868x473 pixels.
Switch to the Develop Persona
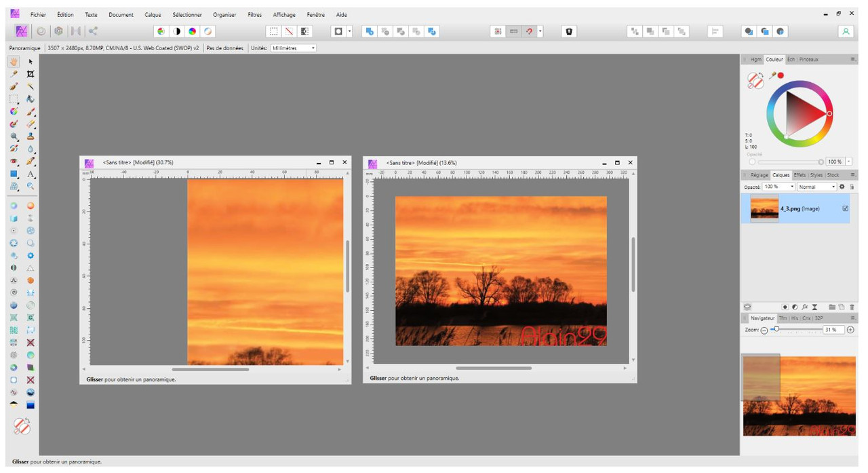[x=59, y=31]
